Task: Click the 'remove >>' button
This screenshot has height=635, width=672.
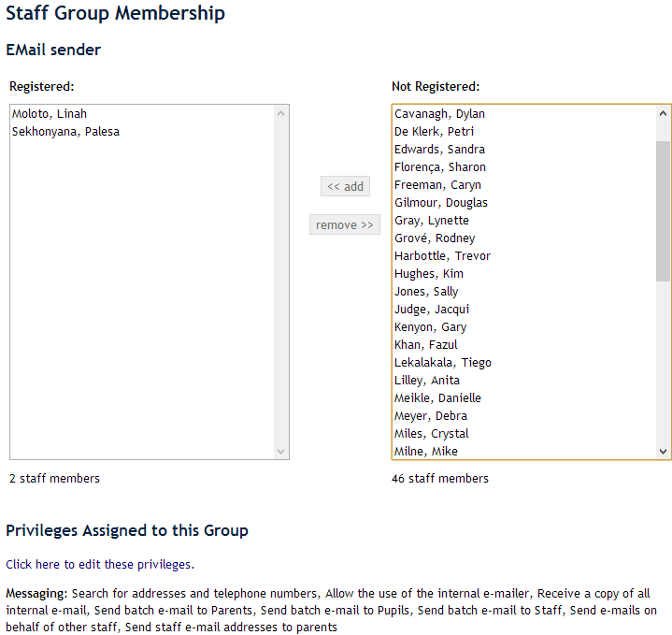Action: (344, 224)
